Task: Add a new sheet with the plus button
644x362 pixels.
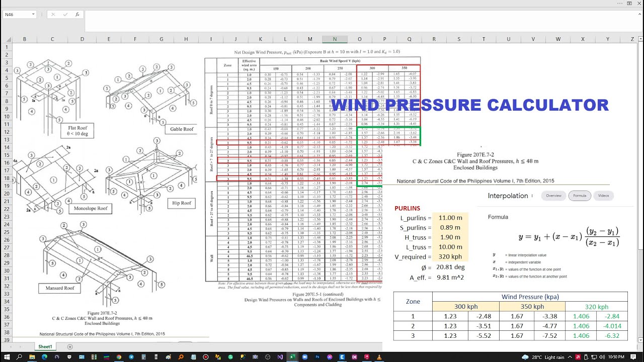Action: tap(70, 347)
